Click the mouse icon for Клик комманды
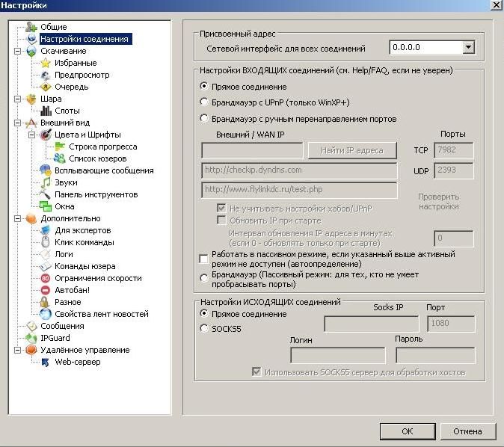504x447 pixels. tap(46, 242)
